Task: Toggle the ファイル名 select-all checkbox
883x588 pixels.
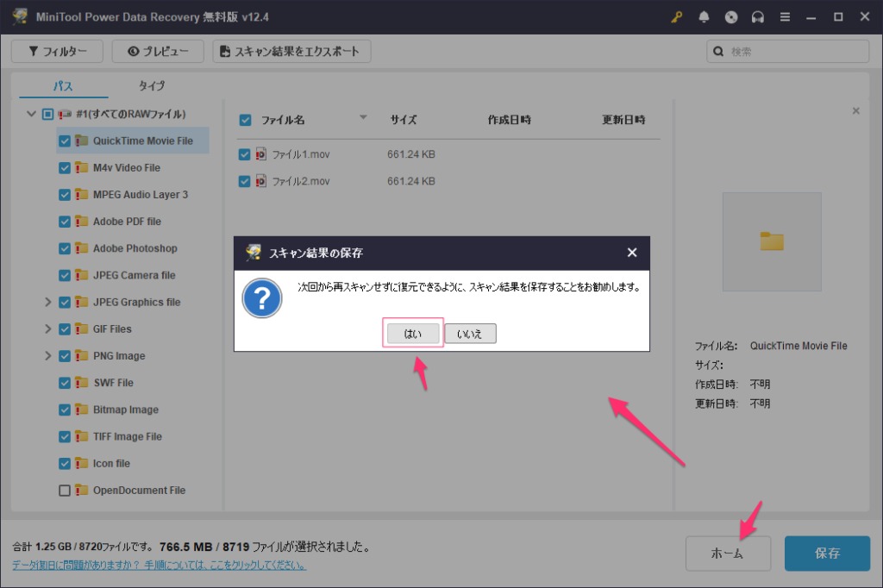Action: point(245,120)
